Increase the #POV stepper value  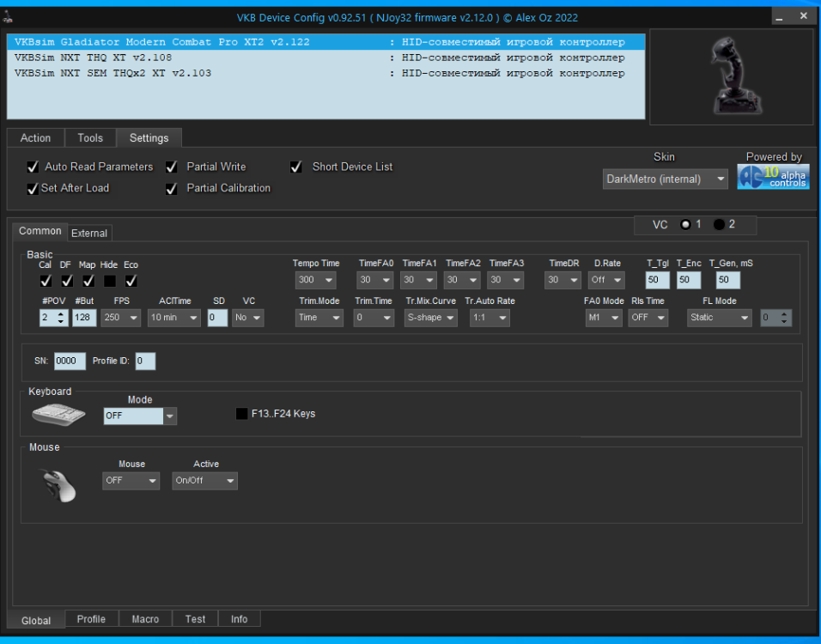[60, 313]
